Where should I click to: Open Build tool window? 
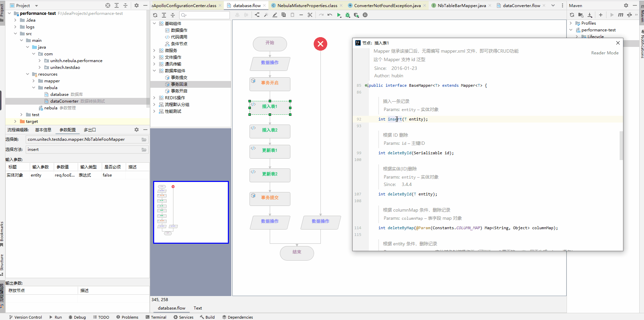(207, 317)
